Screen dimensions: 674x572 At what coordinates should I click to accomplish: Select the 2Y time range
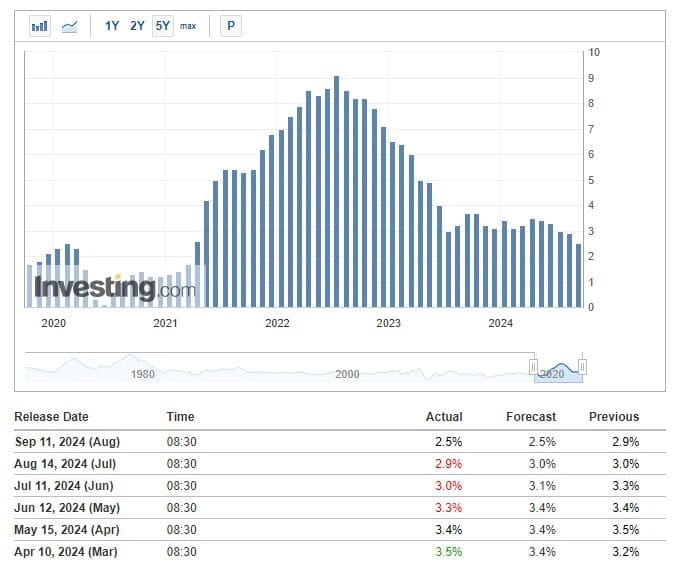pos(137,26)
